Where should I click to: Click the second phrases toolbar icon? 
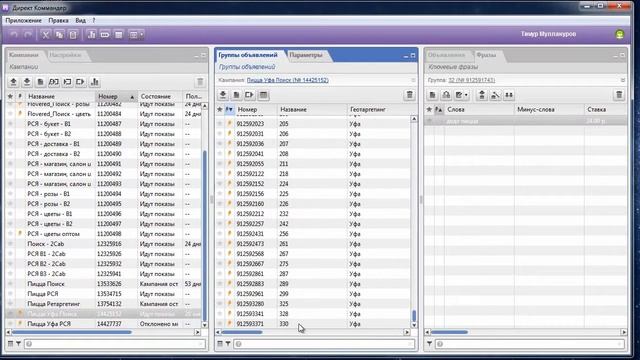pyautogui.click(x=446, y=95)
